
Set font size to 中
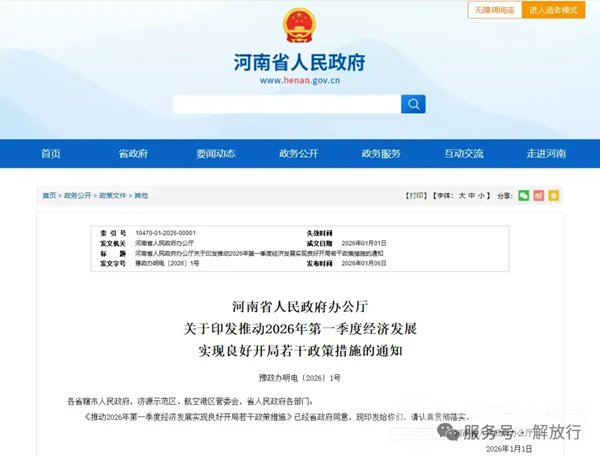click(472, 196)
